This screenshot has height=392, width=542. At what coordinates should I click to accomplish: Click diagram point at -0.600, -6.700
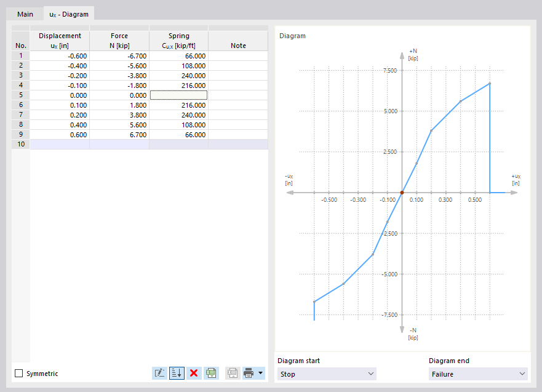(x=314, y=302)
